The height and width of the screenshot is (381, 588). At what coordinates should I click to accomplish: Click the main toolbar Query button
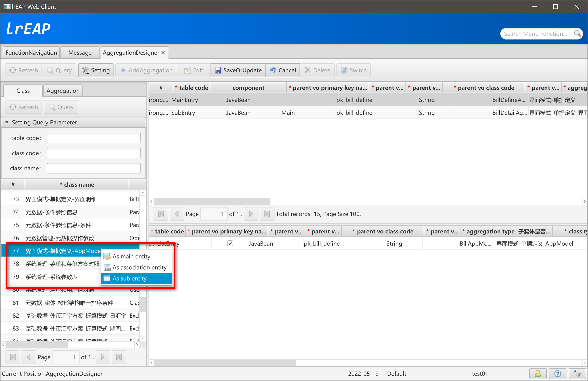pos(59,70)
